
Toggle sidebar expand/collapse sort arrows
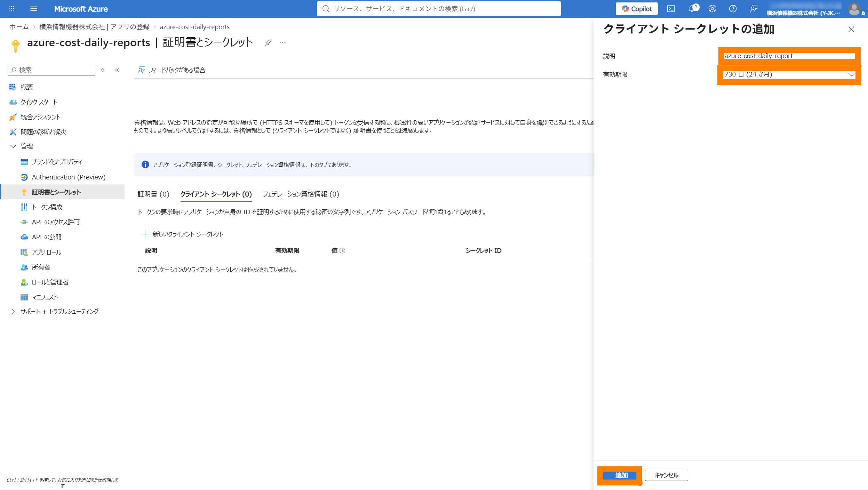pos(103,70)
